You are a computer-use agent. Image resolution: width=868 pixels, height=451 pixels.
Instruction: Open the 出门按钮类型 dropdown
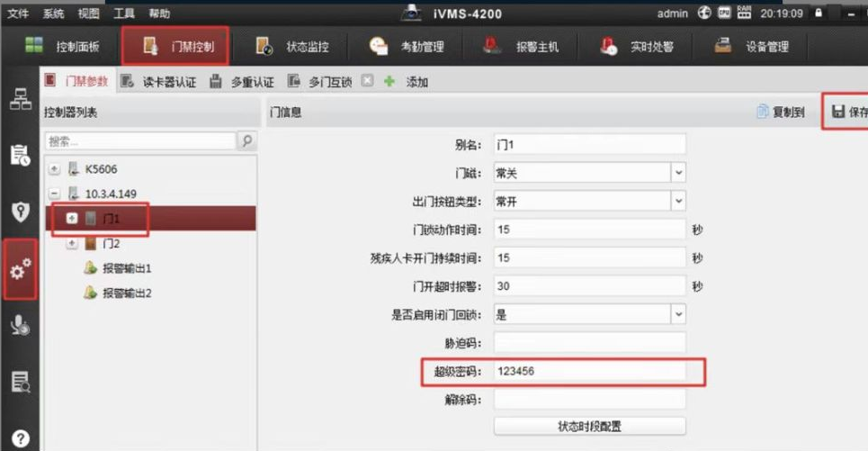coord(678,202)
